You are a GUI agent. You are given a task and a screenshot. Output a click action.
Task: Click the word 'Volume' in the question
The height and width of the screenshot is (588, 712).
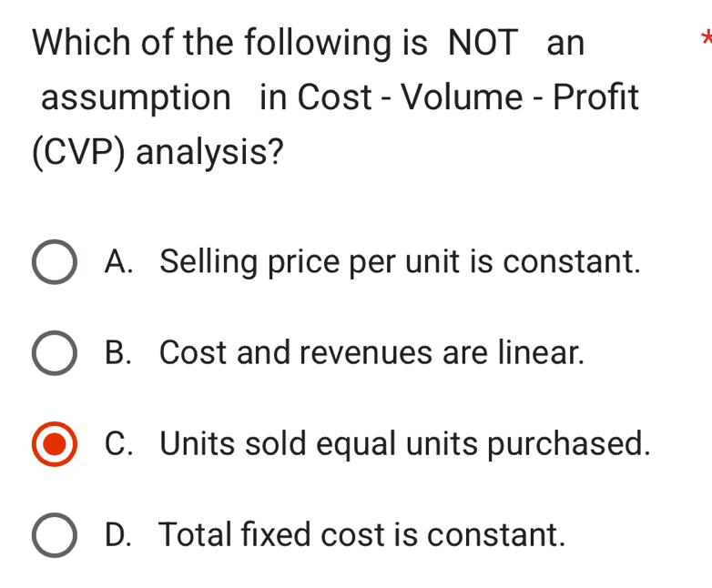tap(459, 97)
